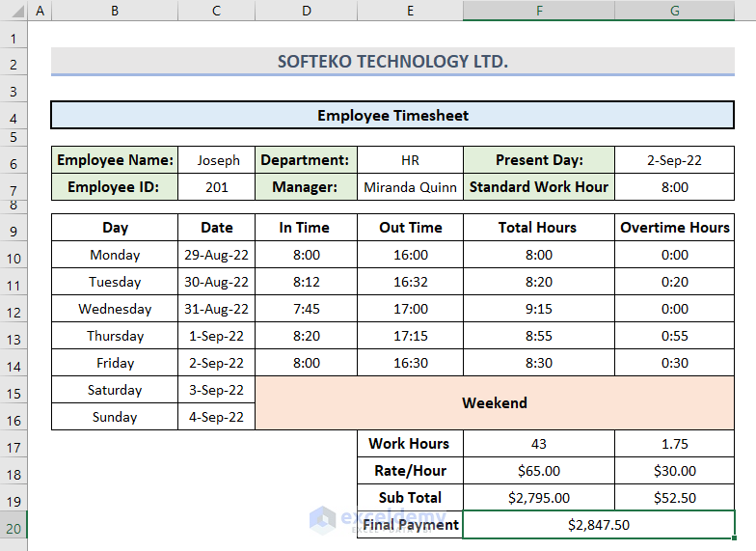Select column G header
This screenshot has width=756, height=551.
point(675,10)
